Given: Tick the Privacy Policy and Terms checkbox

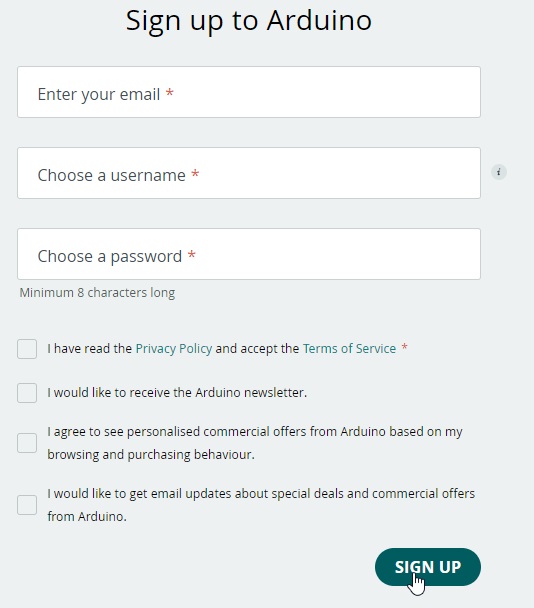Looking at the screenshot, I should [x=27, y=349].
